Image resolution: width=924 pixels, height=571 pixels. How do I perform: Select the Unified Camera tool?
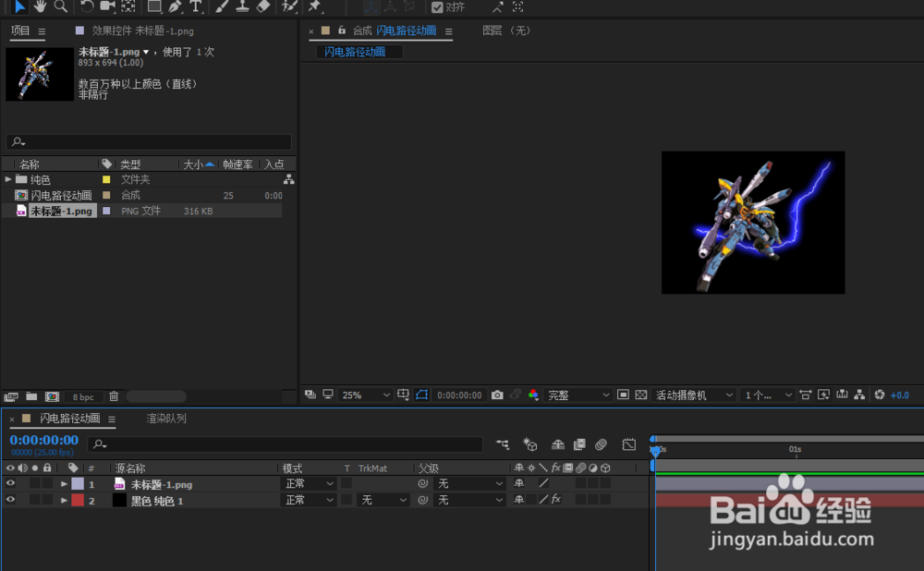[107, 6]
